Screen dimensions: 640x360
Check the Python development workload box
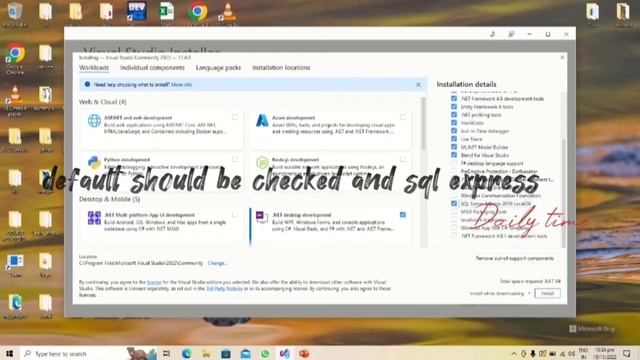point(235,160)
